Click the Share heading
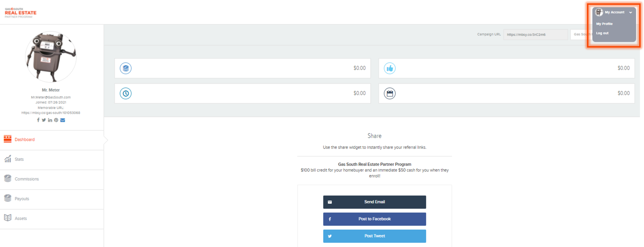Image resolution: width=644 pixels, height=247 pixels. tap(374, 136)
